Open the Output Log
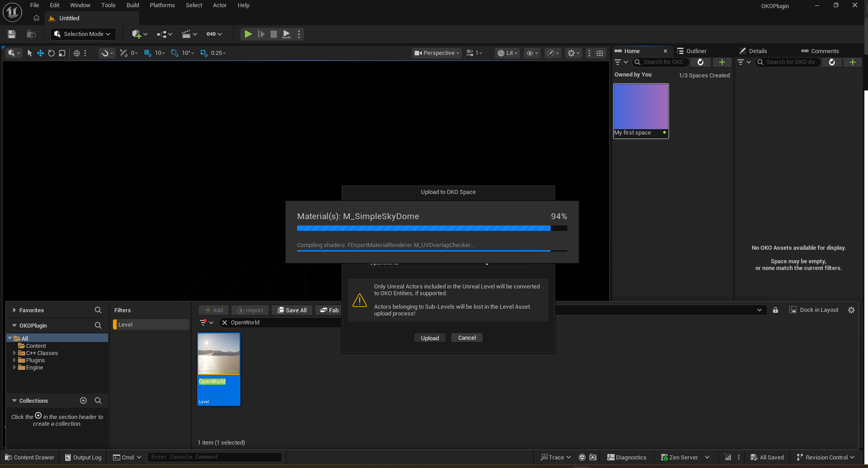The width and height of the screenshot is (868, 468). 83,457
